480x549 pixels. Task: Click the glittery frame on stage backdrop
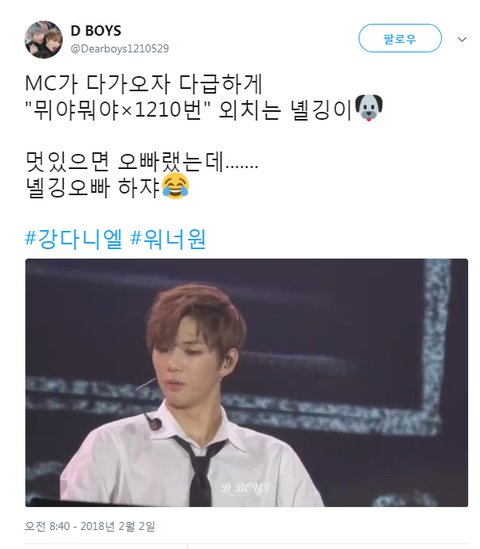tap(433, 345)
